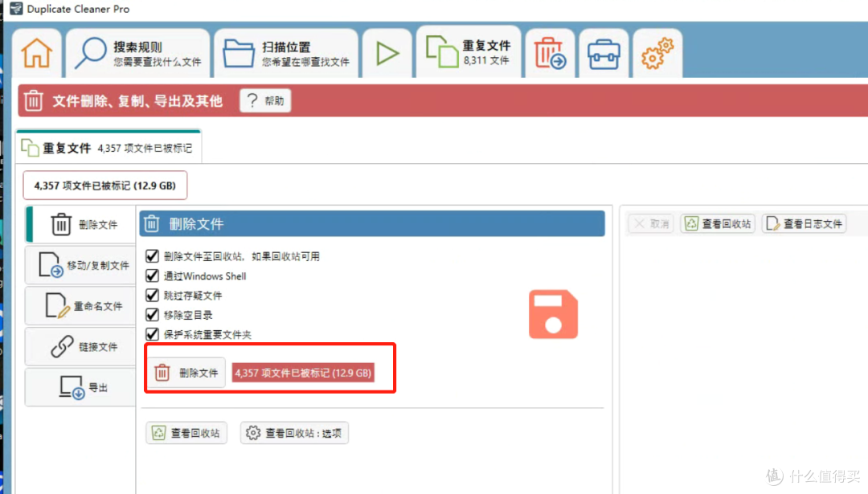The width and height of the screenshot is (868, 494).
Task: Click the recycle icon on lower 查看回收站
Action: coord(159,433)
